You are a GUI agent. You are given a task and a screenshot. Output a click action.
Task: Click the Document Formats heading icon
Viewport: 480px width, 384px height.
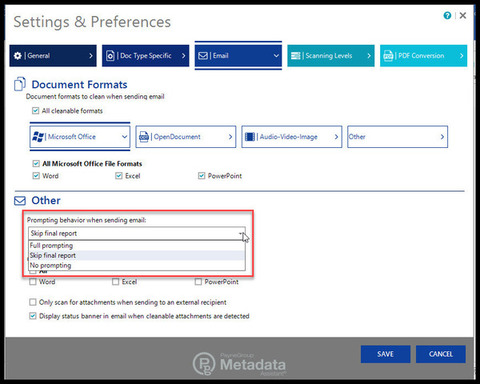(x=20, y=84)
